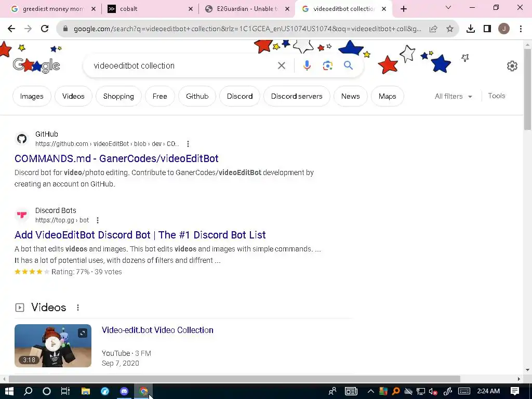Click the muted volume tray icon
This screenshot has width=532, height=399.
pos(433,391)
